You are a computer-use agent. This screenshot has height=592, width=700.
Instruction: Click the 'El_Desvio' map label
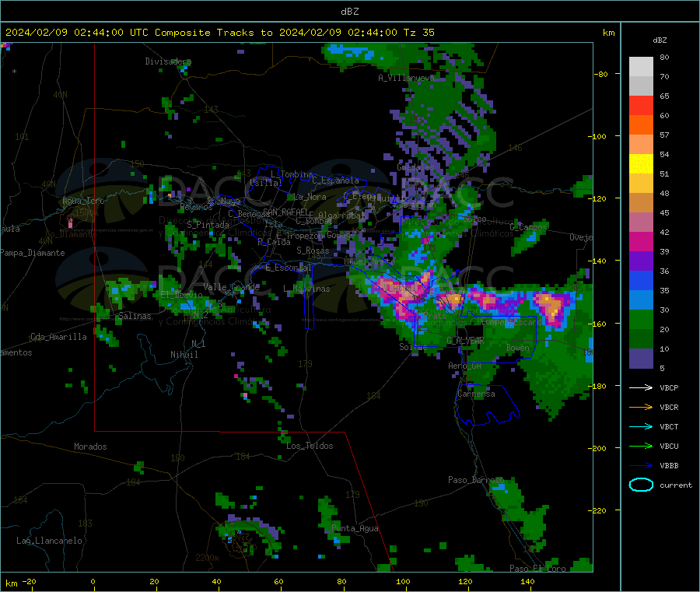pos(181,295)
